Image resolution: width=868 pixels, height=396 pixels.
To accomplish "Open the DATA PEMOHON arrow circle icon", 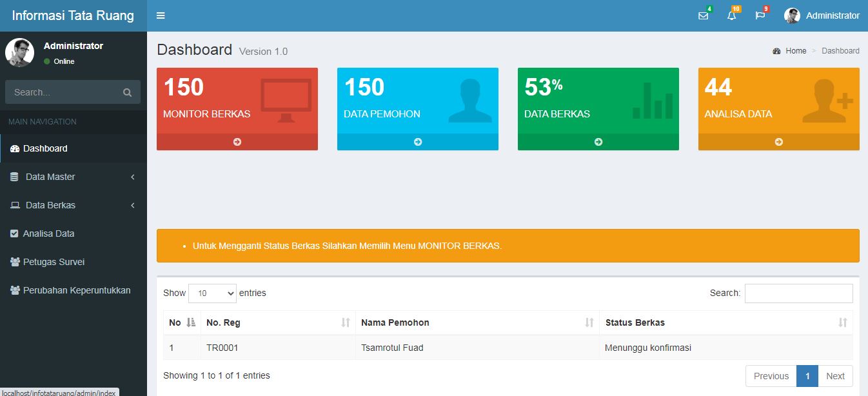I will 417,142.
